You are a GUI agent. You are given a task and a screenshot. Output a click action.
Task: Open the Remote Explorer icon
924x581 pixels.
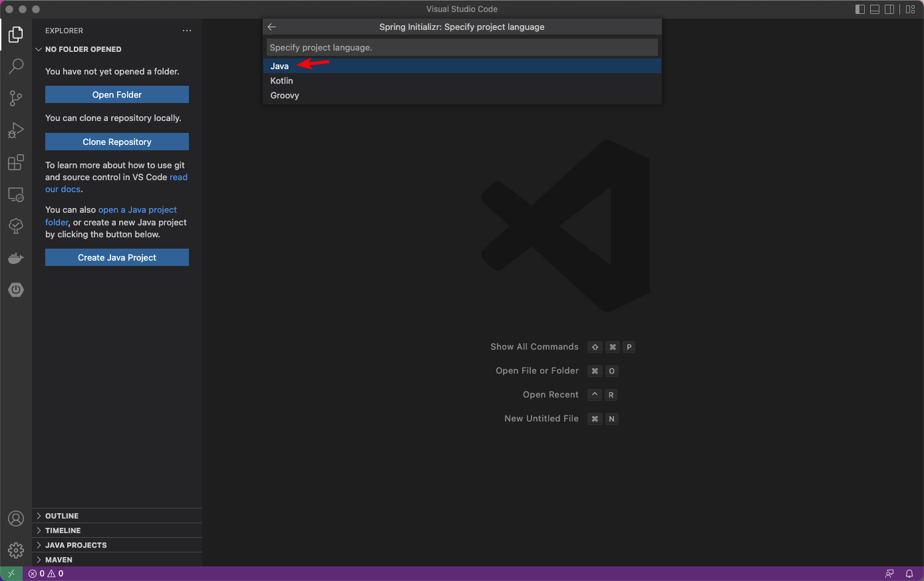click(16, 194)
